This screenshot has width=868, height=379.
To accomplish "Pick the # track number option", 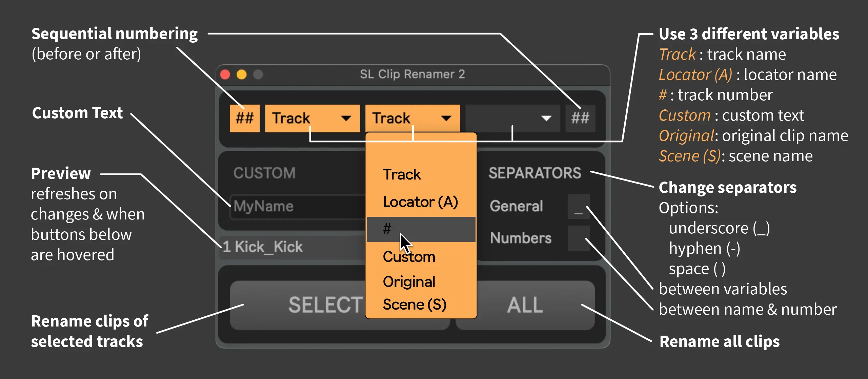I will click(x=421, y=229).
